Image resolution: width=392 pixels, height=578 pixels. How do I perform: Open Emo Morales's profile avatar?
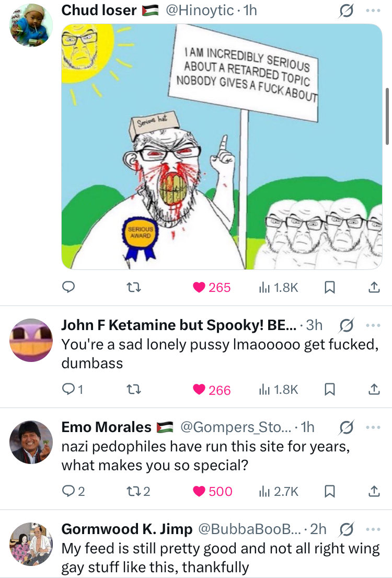click(31, 442)
